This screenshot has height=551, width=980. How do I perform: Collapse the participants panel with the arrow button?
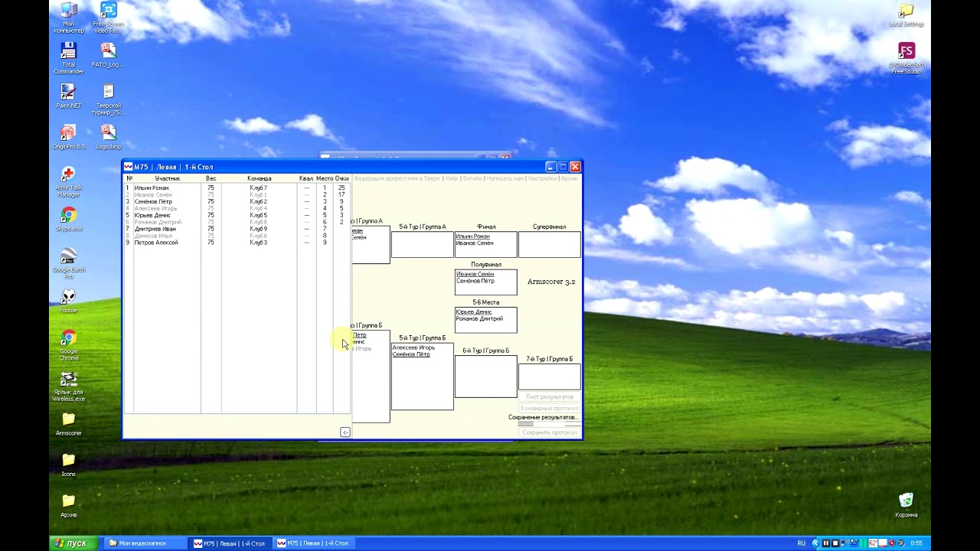[345, 432]
